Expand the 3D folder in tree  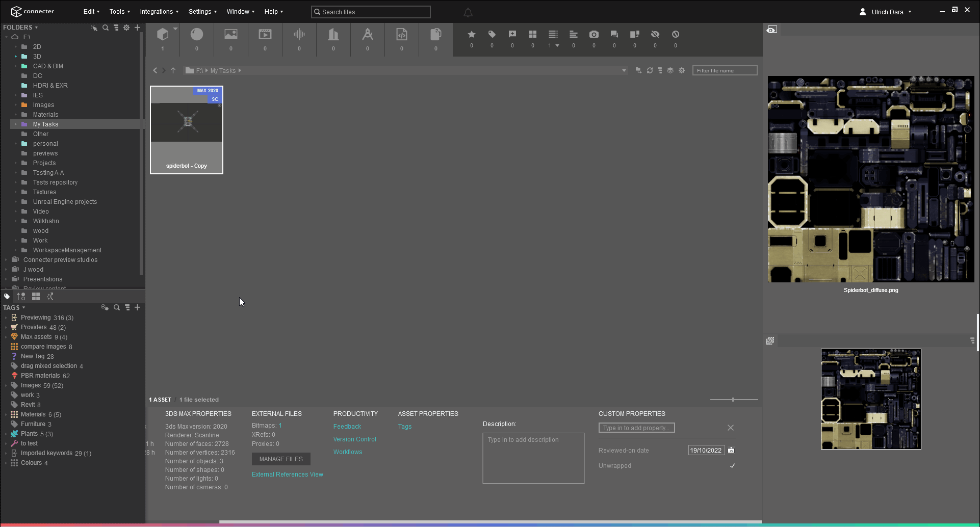pos(16,56)
